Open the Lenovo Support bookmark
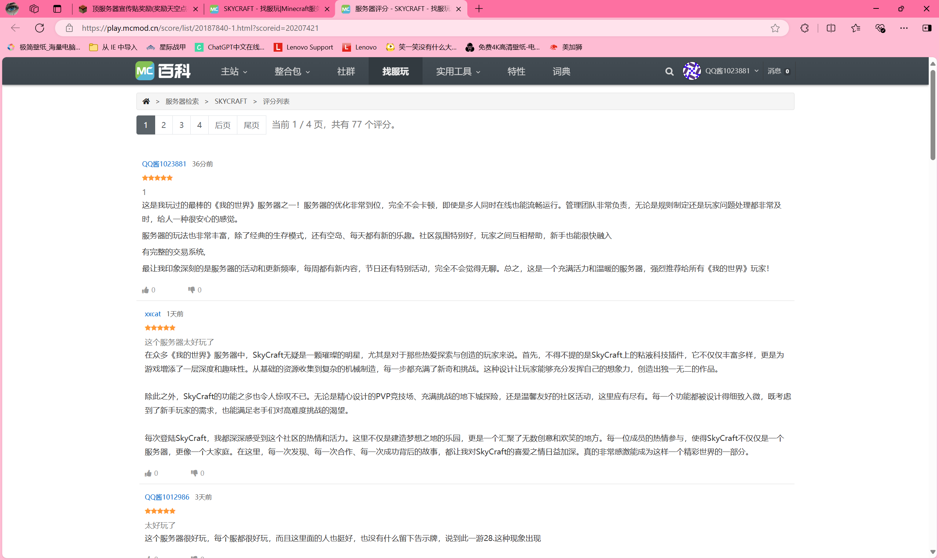Viewport: 939px width, 560px height. [304, 47]
